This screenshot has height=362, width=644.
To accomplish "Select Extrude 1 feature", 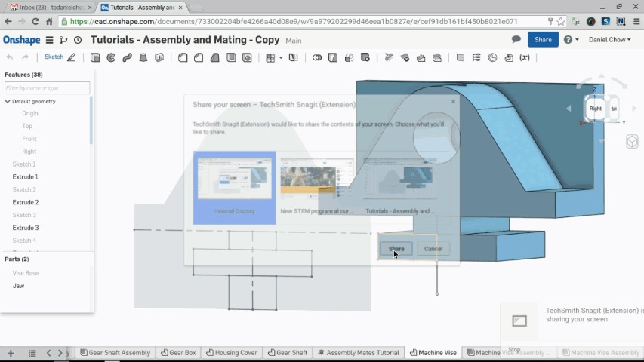I will pyautogui.click(x=26, y=177).
